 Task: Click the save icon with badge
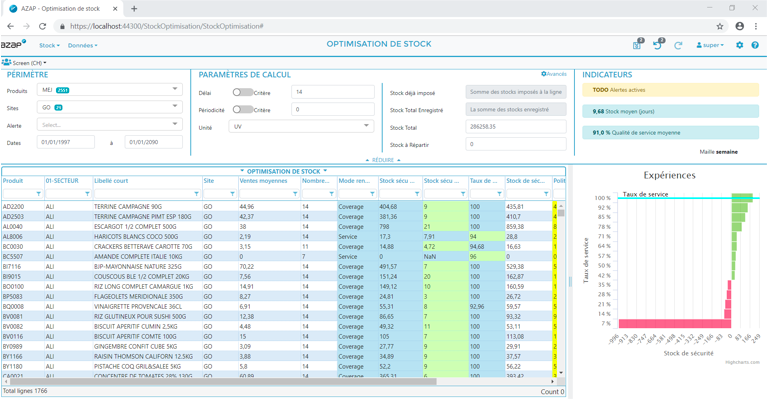637,45
